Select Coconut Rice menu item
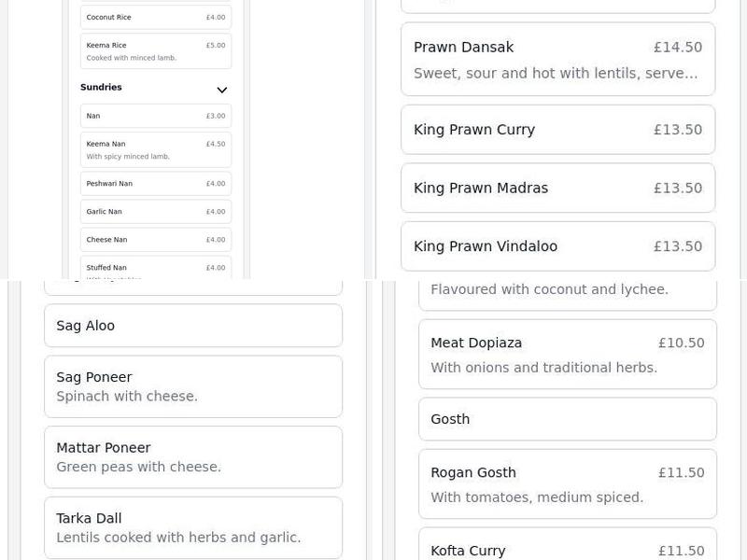Image resolution: width=747 pixels, height=560 pixels. (x=156, y=18)
